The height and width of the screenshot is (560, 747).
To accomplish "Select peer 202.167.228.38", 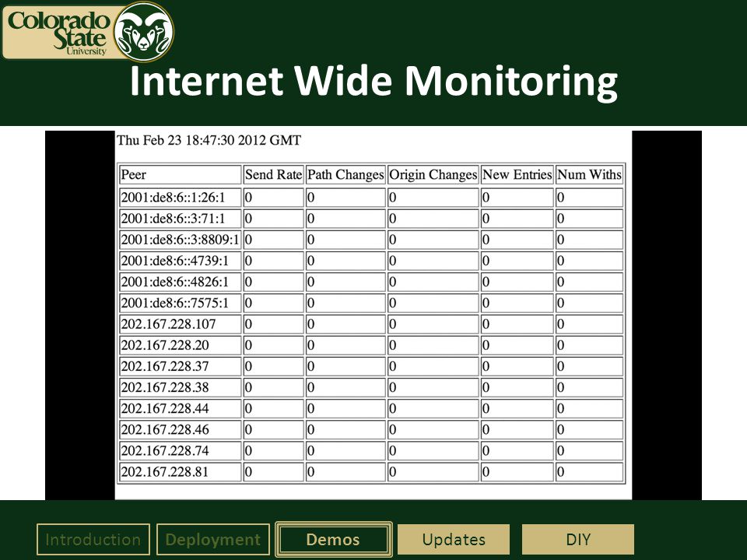I will coord(180,387).
